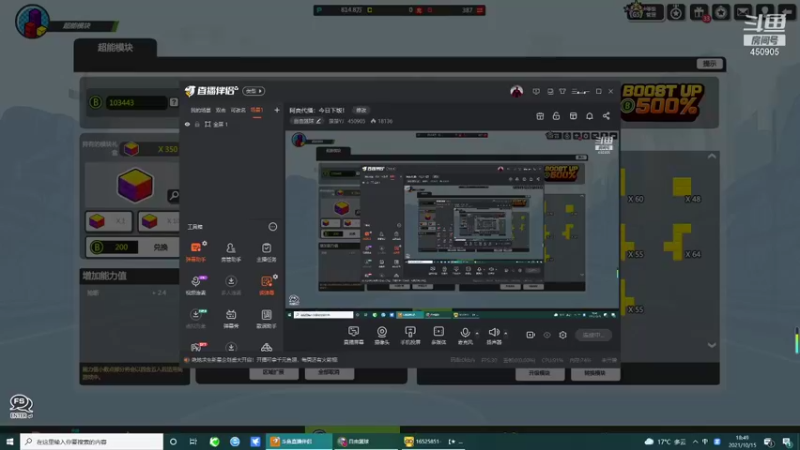Viewport: 800px width, 450px height.
Task: Click the 麦克风 microphone icon
Action: tap(465, 335)
